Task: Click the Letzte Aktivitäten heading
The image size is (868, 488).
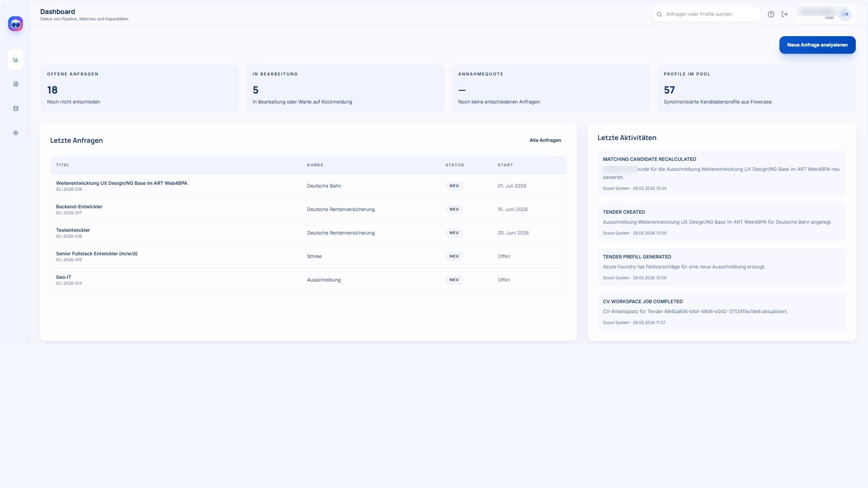Action: pyautogui.click(x=627, y=138)
